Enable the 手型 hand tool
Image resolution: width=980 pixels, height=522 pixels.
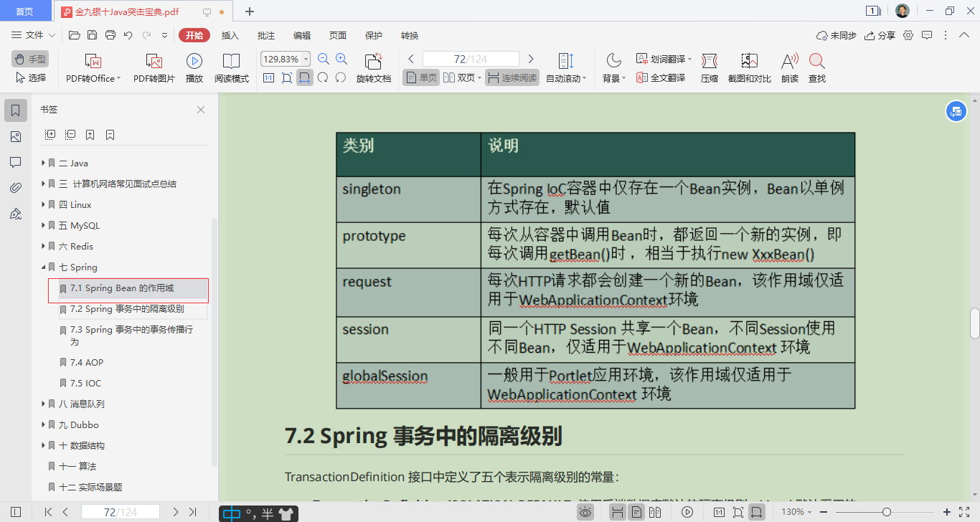(29, 59)
